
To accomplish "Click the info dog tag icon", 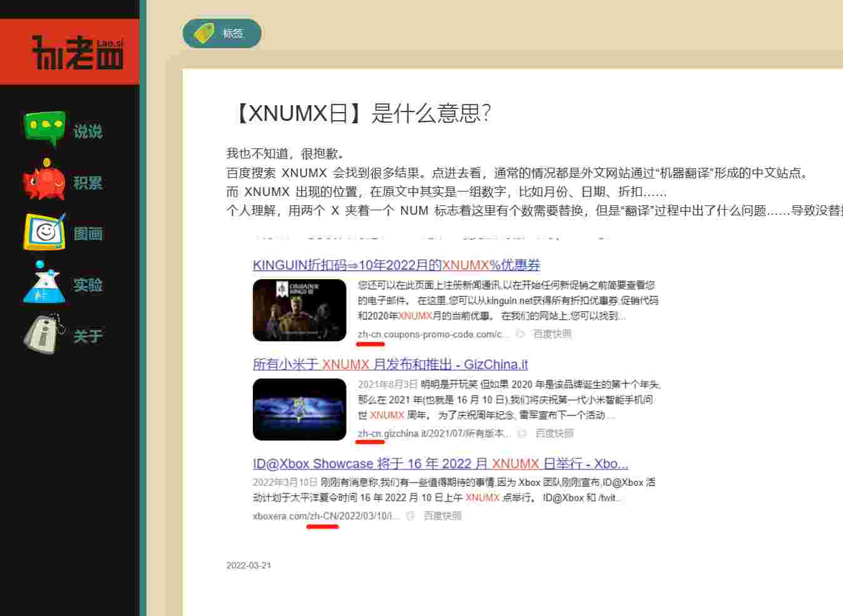I will pyautogui.click(x=44, y=334).
